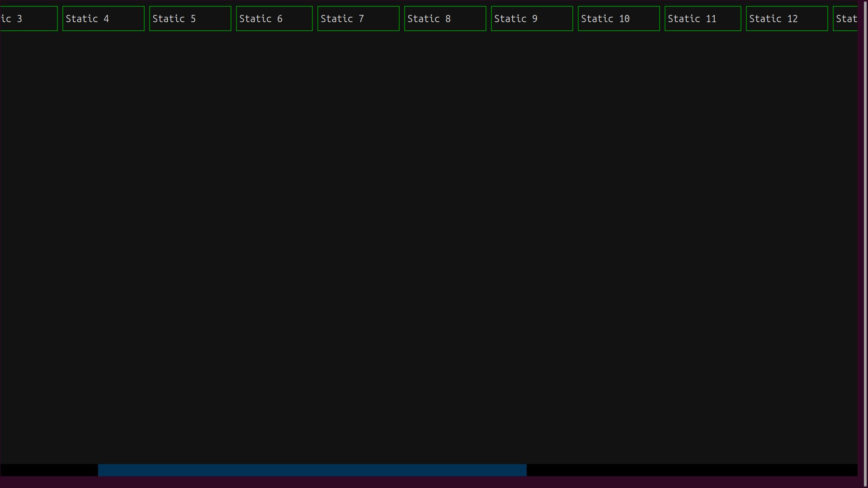Screen dimensions: 868x488
Task: Select the Static 11 tile
Action: pyautogui.click(x=703, y=19)
